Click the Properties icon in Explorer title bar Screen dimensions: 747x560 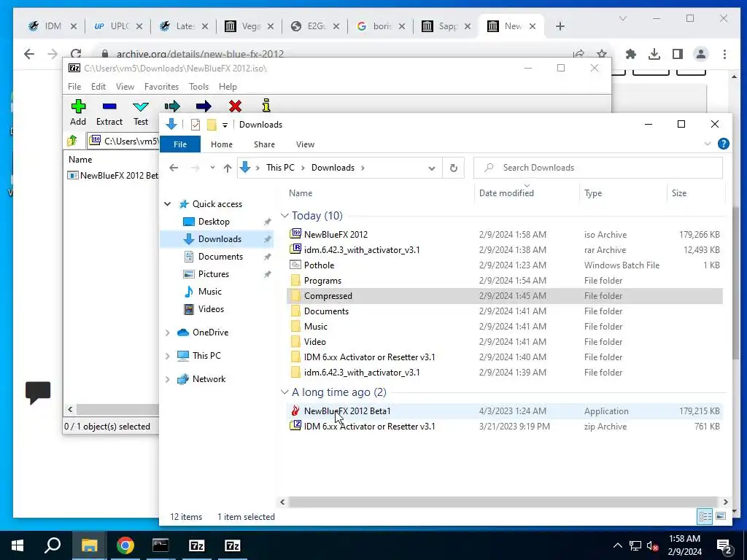tap(196, 125)
